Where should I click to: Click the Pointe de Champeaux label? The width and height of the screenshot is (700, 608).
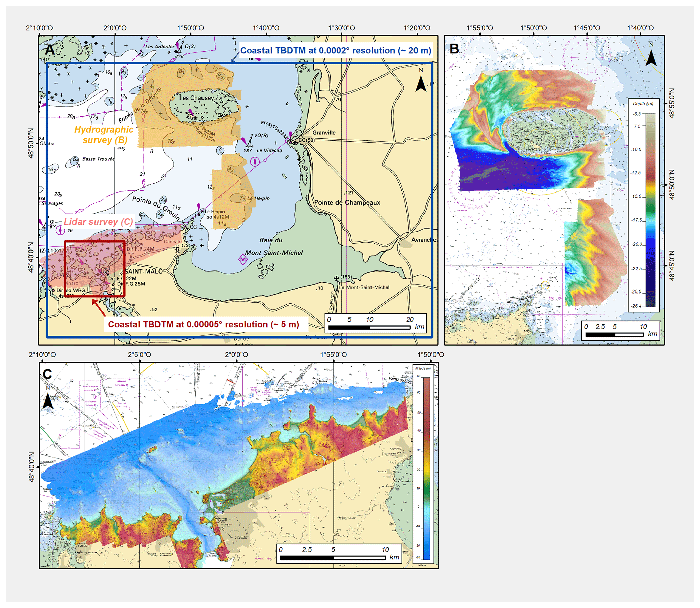pyautogui.click(x=346, y=202)
